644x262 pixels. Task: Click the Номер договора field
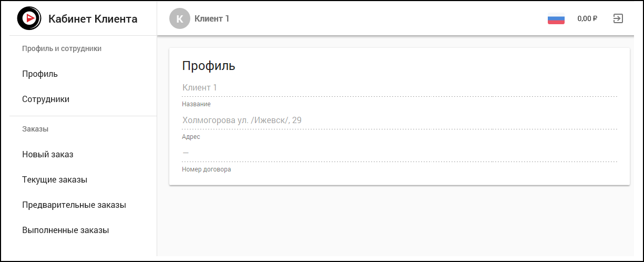click(399, 153)
